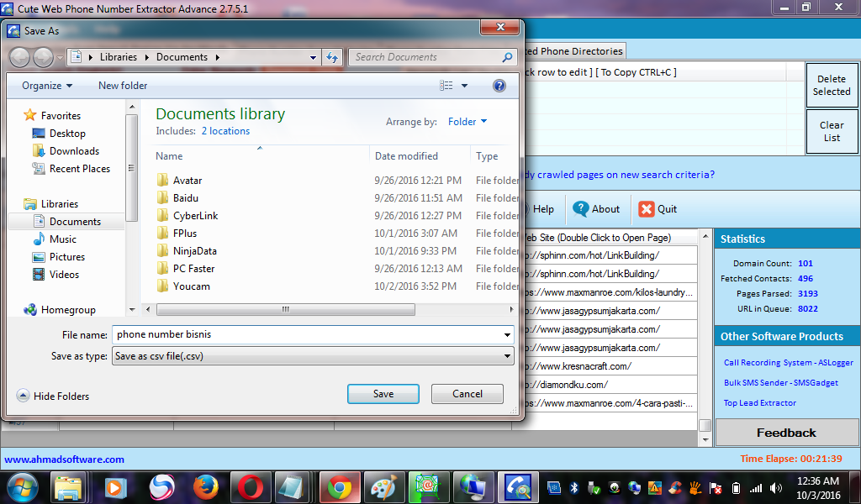Expand the view options dropdown arrow
The height and width of the screenshot is (504, 861).
(464, 86)
